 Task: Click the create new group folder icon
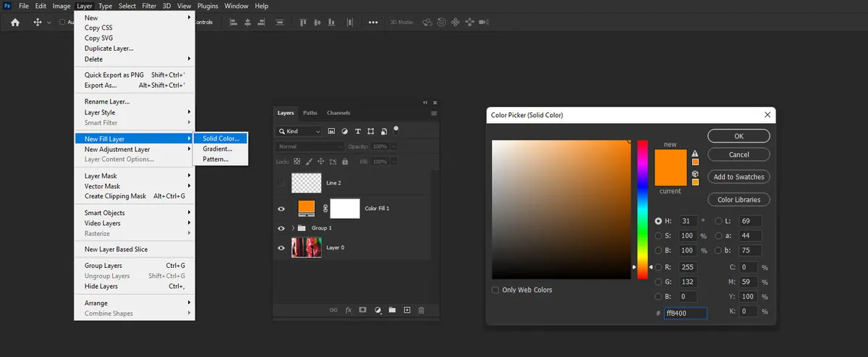(392, 310)
